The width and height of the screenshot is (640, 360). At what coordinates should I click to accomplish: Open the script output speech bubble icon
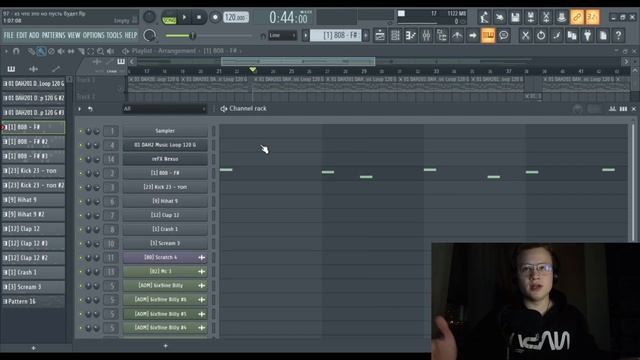click(504, 36)
